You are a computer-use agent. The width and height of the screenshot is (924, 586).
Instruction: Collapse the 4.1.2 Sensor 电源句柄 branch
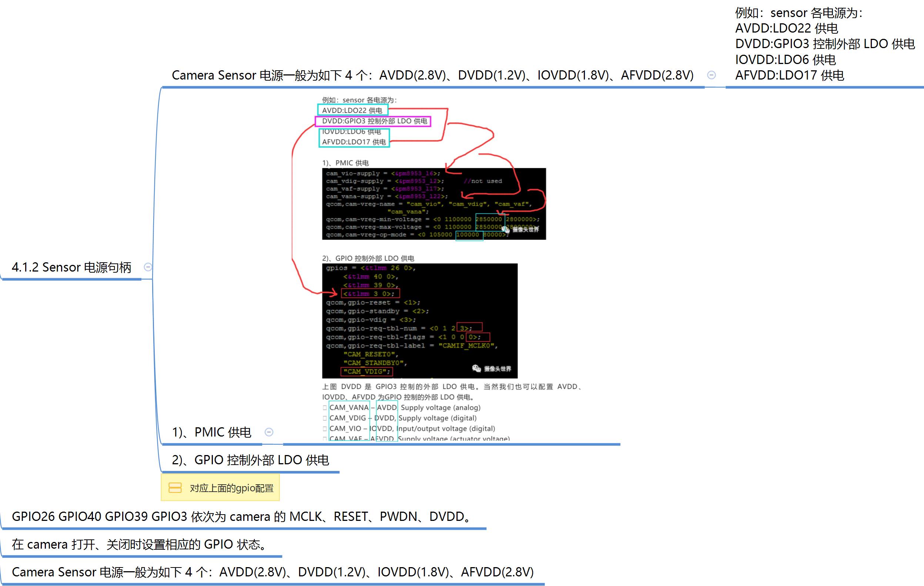148,267
